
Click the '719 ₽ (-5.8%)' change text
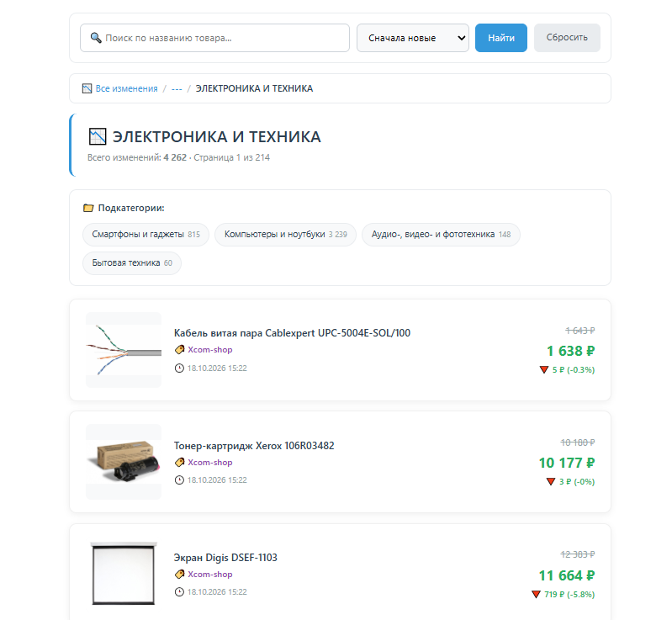[x=569, y=594]
